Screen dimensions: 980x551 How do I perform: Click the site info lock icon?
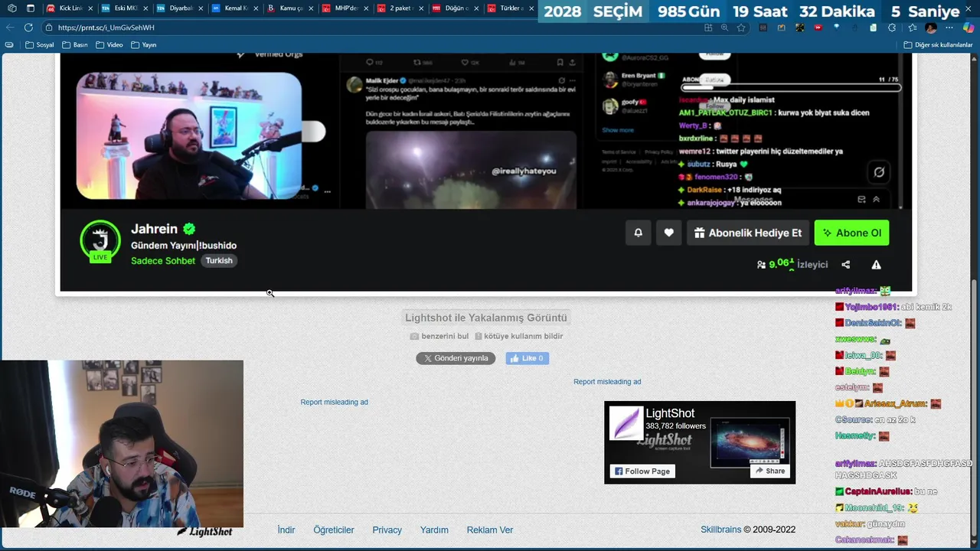[x=49, y=28]
